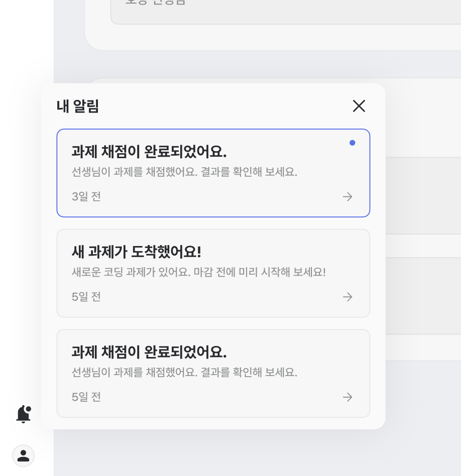Click the 3일 전 timestamp

(86, 196)
